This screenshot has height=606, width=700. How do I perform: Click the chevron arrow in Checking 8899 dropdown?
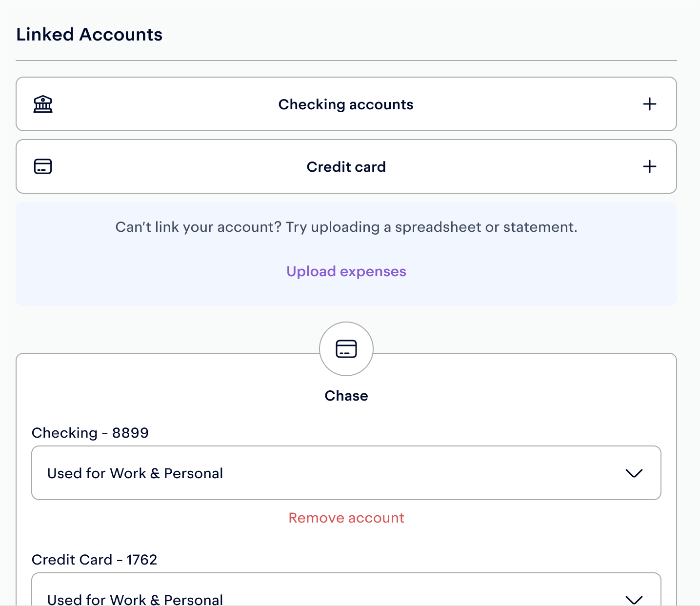pyautogui.click(x=634, y=473)
